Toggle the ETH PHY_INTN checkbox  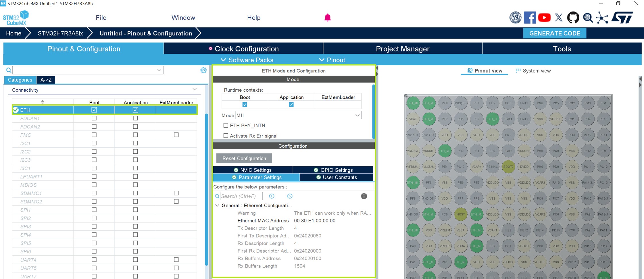pyautogui.click(x=226, y=125)
